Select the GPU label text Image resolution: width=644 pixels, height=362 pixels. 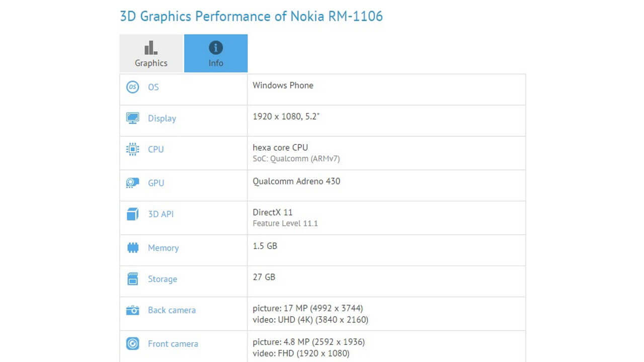pos(155,183)
